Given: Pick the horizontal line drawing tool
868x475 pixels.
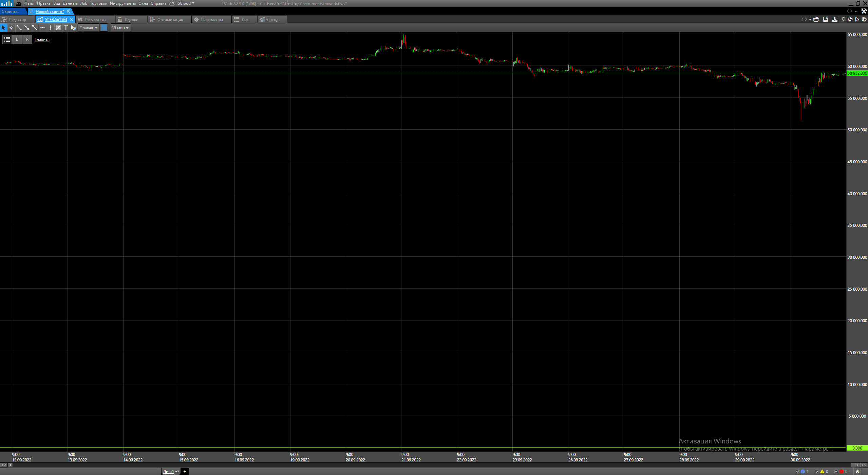Looking at the screenshot, I should 42,28.
